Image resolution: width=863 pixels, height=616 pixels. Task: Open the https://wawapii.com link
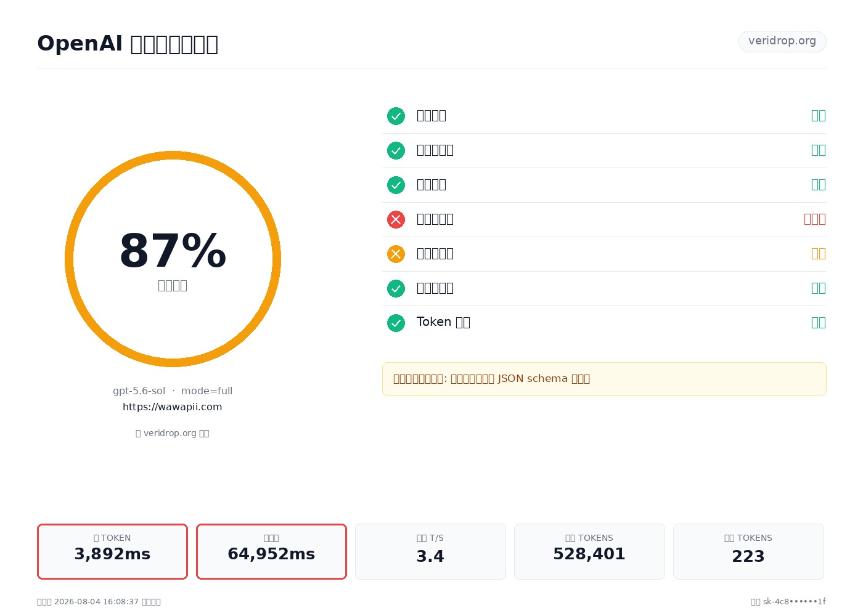[173, 407]
